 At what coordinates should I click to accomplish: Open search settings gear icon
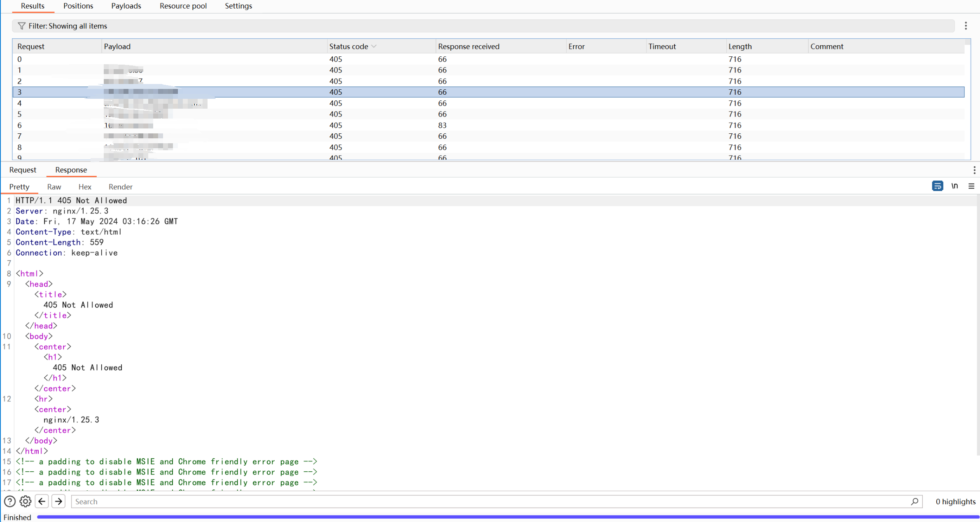point(26,501)
